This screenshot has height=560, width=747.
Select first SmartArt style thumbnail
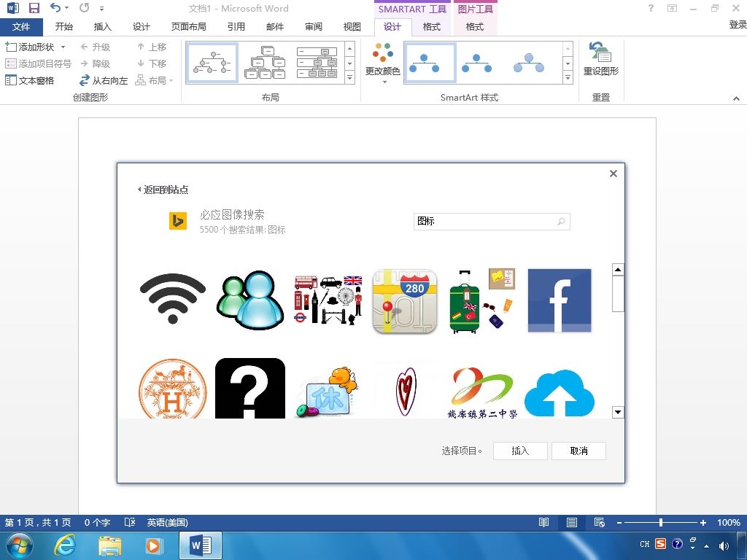[430, 63]
